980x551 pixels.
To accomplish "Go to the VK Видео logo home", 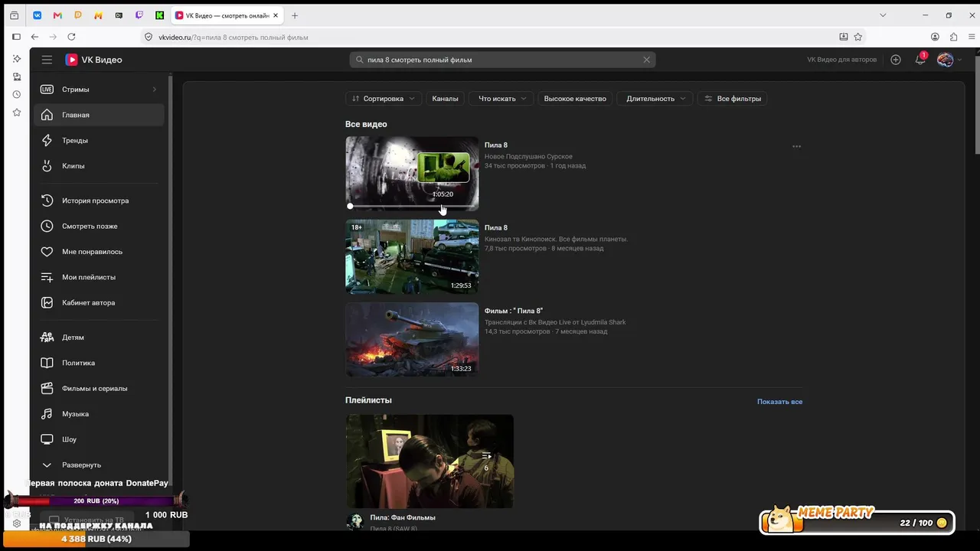I will pos(93,60).
